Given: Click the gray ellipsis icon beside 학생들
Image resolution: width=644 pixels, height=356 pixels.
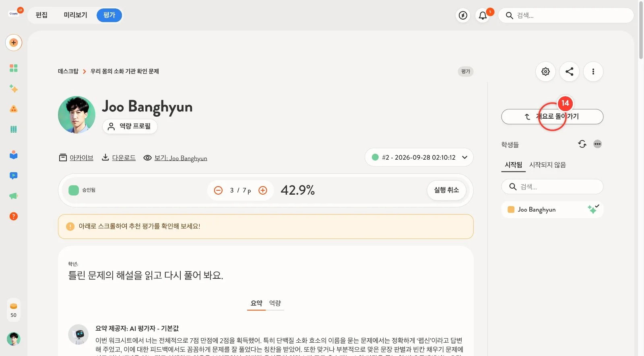Looking at the screenshot, I should (x=597, y=144).
